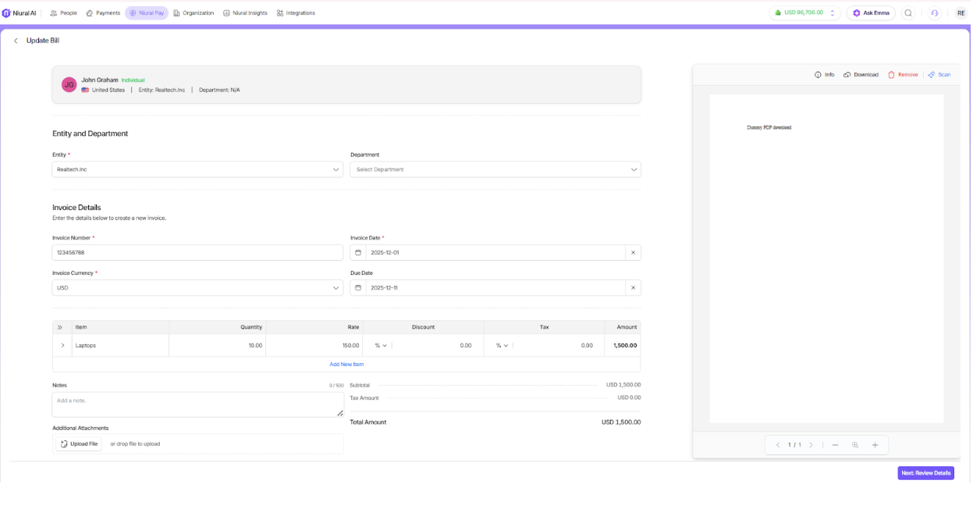Open the search in top bar
The image size is (980, 509).
coord(908,13)
